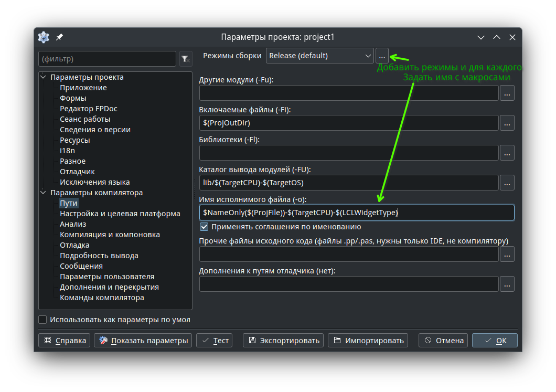Open Настройка и целевая платформа page
The height and width of the screenshot is (392, 556).
(x=120, y=214)
